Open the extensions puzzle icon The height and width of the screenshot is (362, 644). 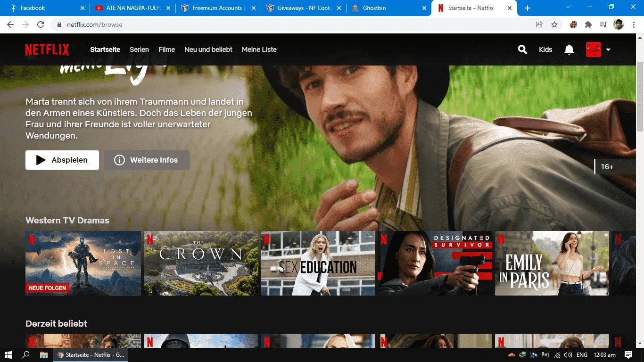tap(588, 25)
